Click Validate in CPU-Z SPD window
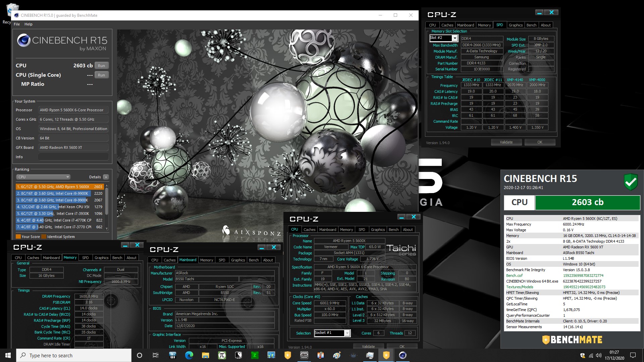Screen dimensions: 644x362 pos(506,142)
